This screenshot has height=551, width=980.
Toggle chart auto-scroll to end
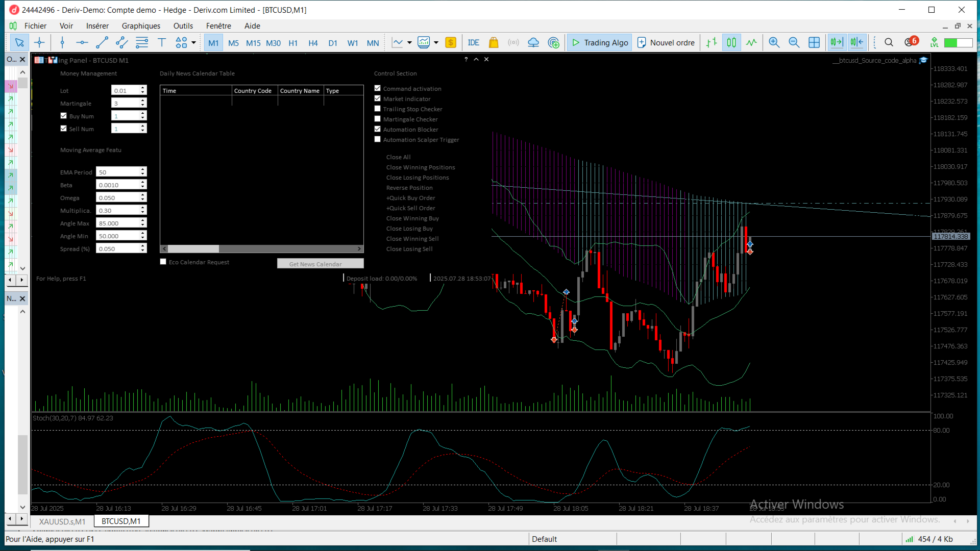837,43
